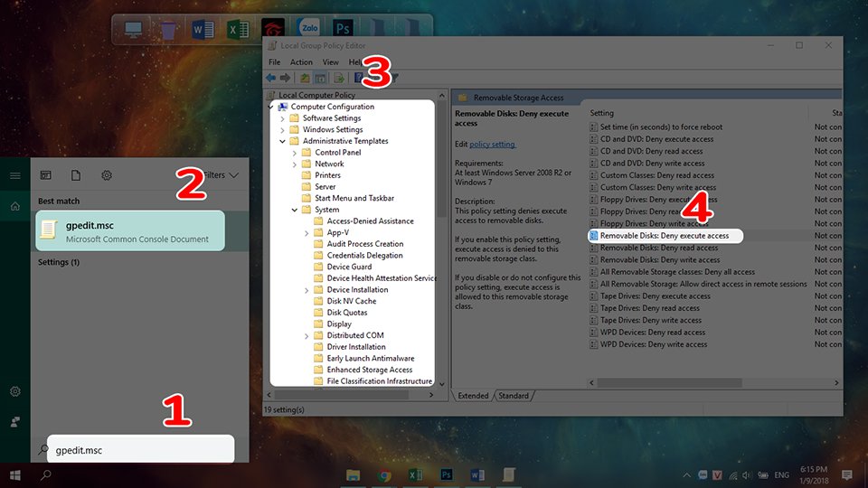Open the View menu
The height and width of the screenshot is (488, 868).
331,62
